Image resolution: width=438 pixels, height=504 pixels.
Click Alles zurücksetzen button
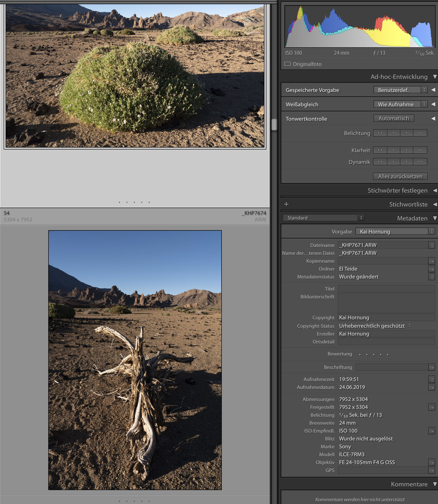(400, 176)
